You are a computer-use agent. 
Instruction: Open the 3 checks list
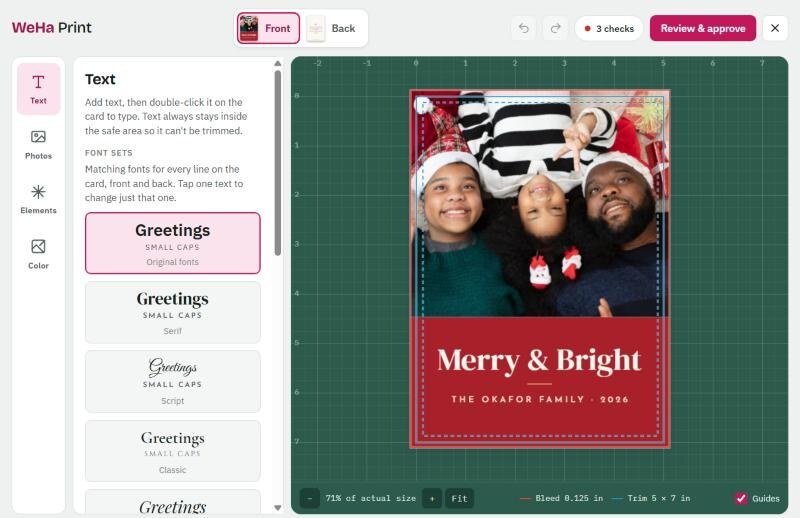[609, 29]
